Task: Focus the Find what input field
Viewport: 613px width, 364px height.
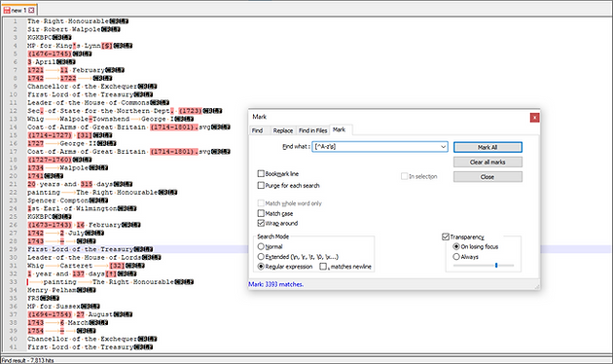Action: point(376,147)
